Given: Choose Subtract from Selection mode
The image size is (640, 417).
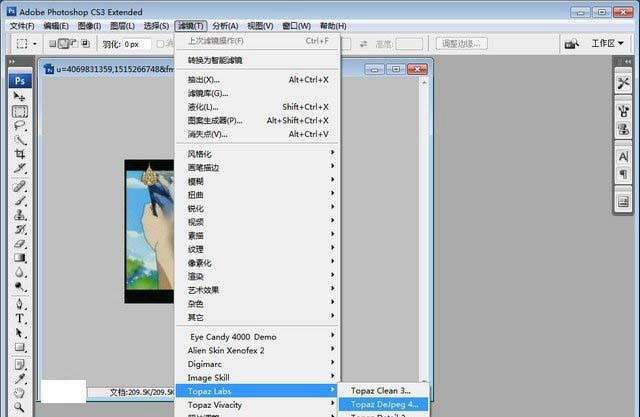Looking at the screenshot, I should coord(74,43).
